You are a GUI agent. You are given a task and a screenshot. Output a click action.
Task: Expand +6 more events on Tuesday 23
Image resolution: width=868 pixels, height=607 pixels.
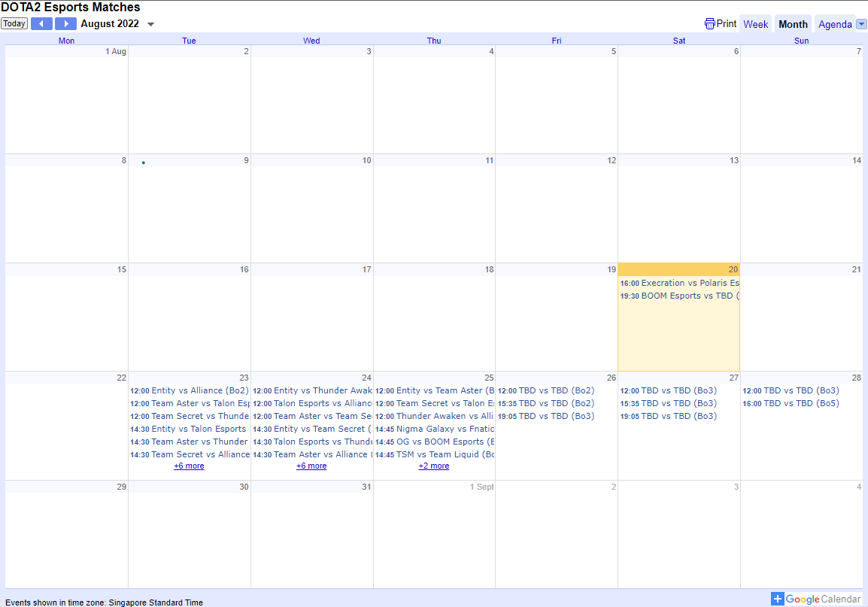click(x=189, y=466)
